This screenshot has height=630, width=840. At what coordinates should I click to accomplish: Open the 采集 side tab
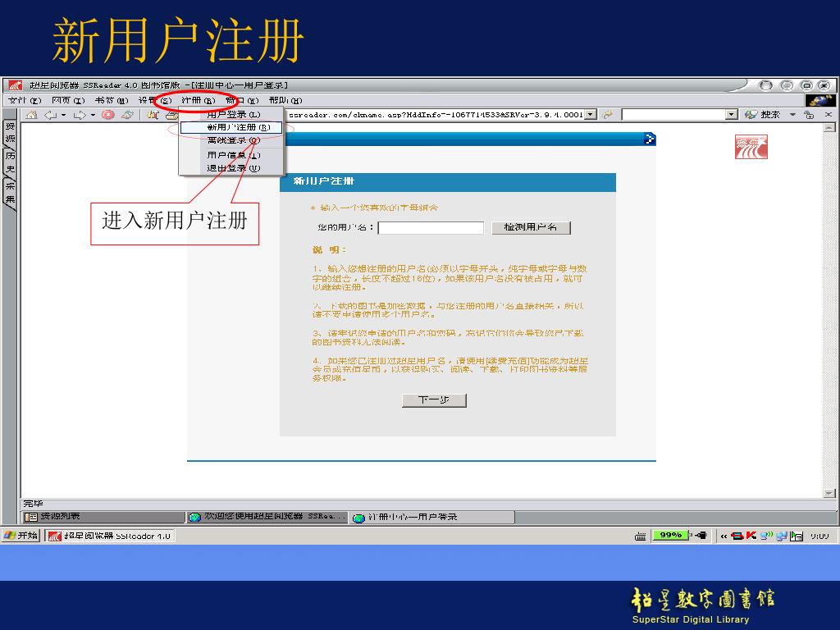[10, 193]
